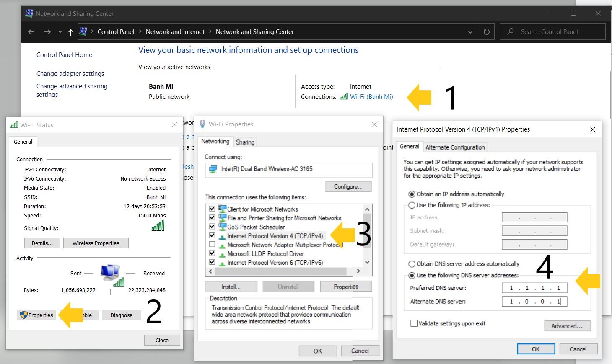Open the Sharing tab in Wi-Fi Properties
This screenshot has height=364, width=612.
tap(245, 142)
